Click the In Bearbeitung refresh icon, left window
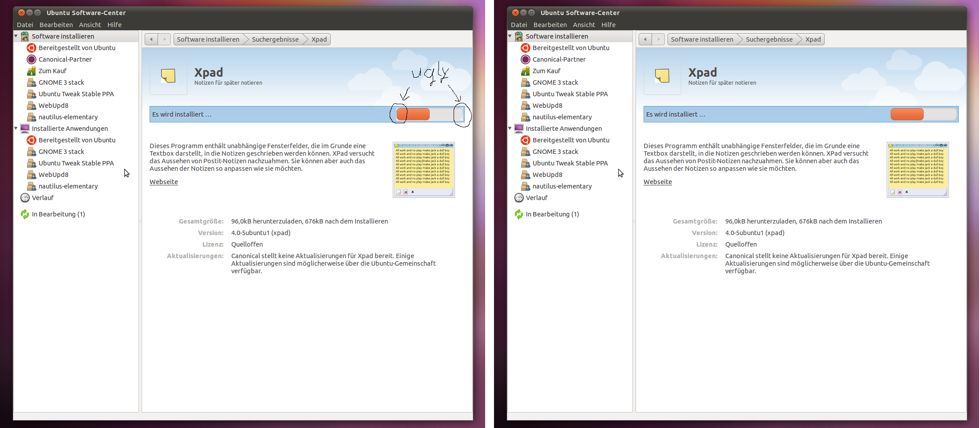 tap(25, 214)
